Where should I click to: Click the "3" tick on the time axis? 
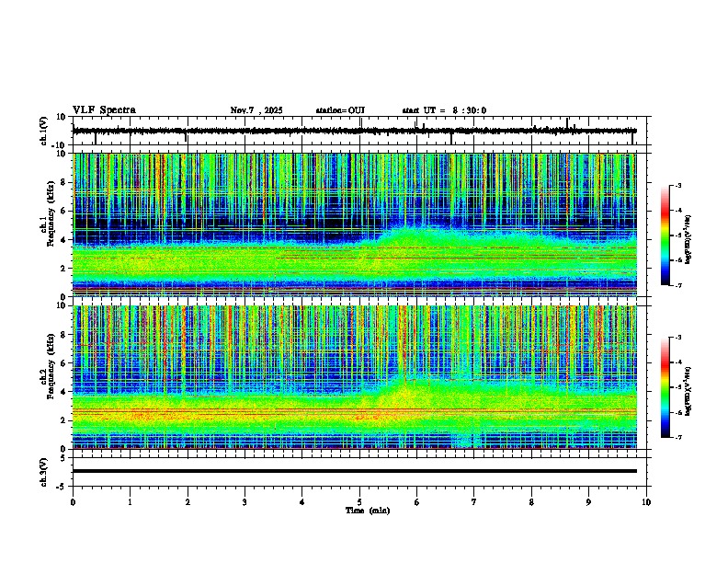point(245,502)
